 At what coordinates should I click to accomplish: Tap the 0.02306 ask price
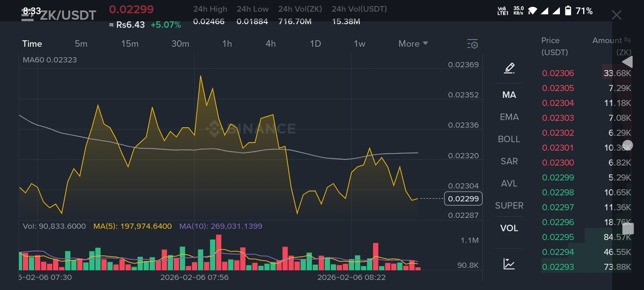558,73
